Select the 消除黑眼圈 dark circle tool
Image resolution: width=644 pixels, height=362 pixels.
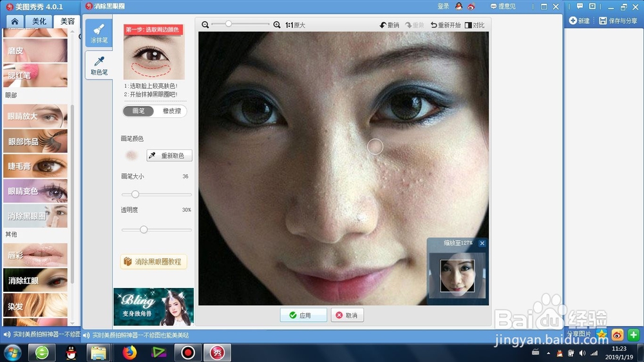click(35, 216)
